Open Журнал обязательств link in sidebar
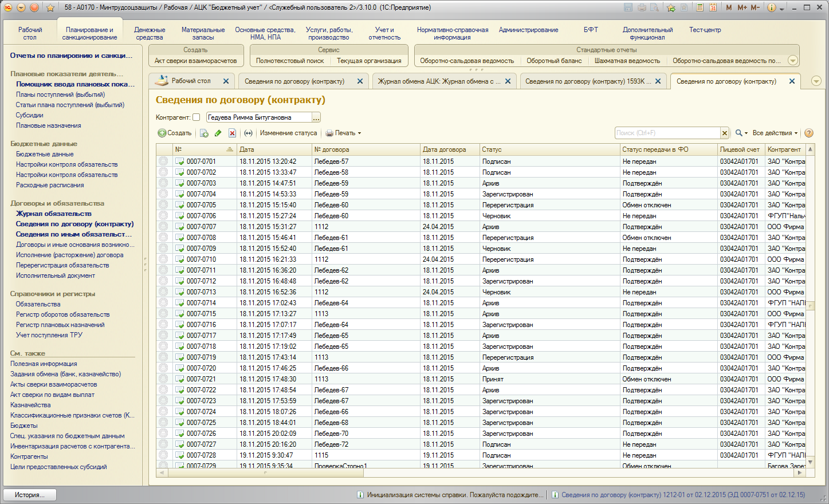The width and height of the screenshot is (829, 504). click(54, 214)
